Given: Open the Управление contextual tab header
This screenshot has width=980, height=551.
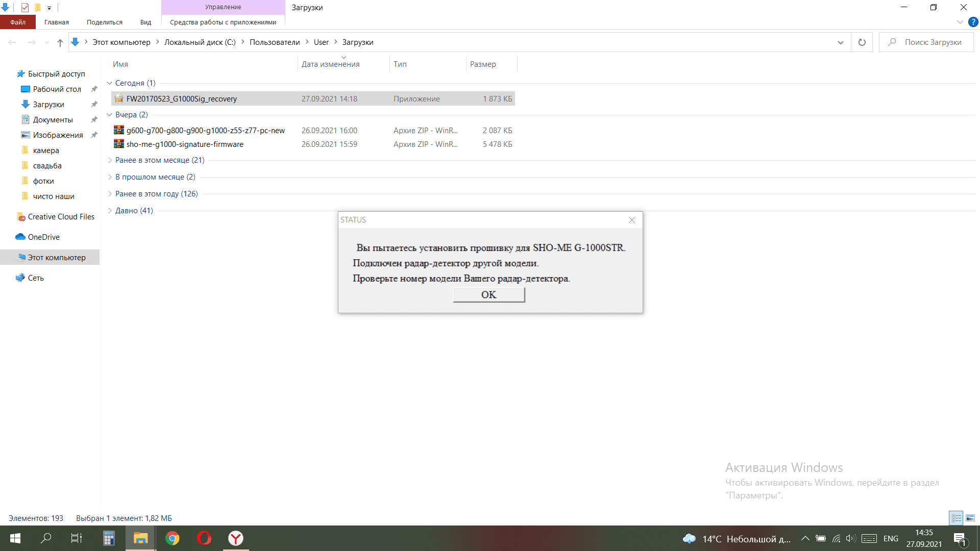Looking at the screenshot, I should pyautogui.click(x=223, y=7).
